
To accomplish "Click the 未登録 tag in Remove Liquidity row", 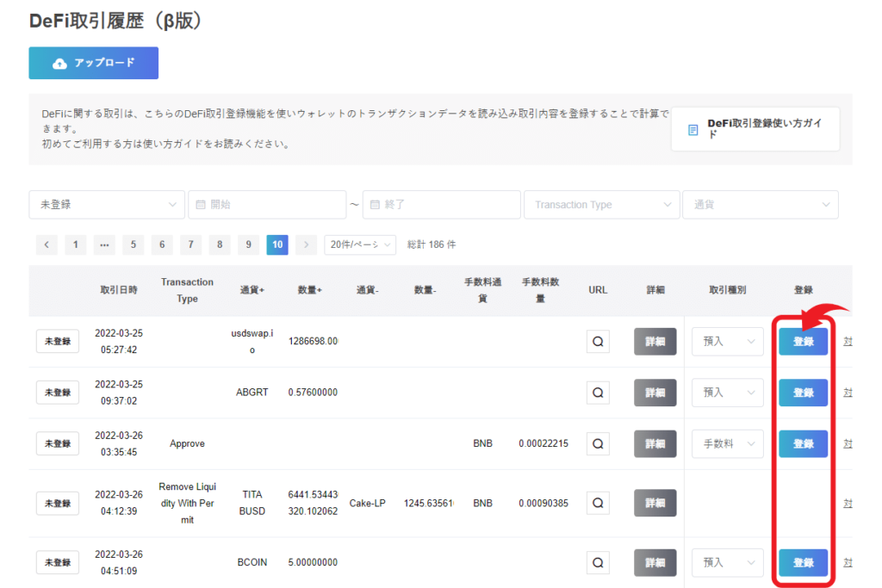I will click(58, 503).
